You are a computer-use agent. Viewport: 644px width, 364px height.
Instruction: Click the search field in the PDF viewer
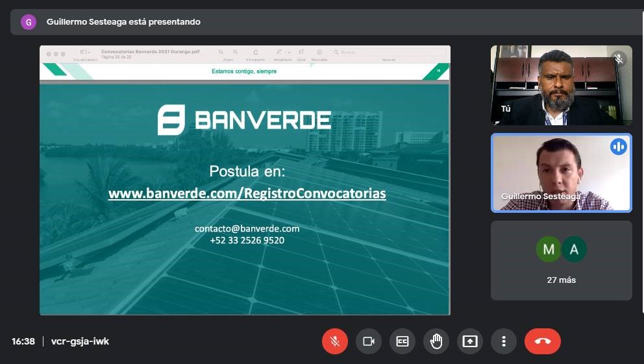tap(388, 53)
